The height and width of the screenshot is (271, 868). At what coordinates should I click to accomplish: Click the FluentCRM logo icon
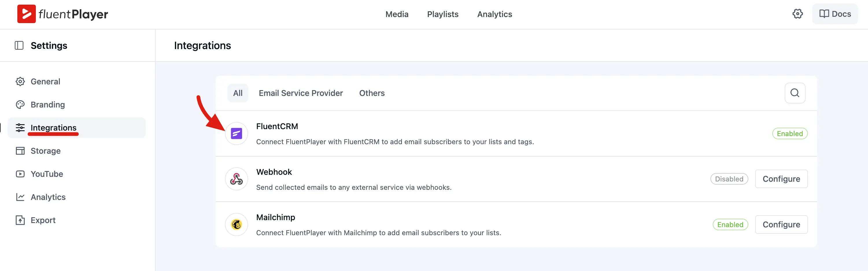[x=236, y=134]
